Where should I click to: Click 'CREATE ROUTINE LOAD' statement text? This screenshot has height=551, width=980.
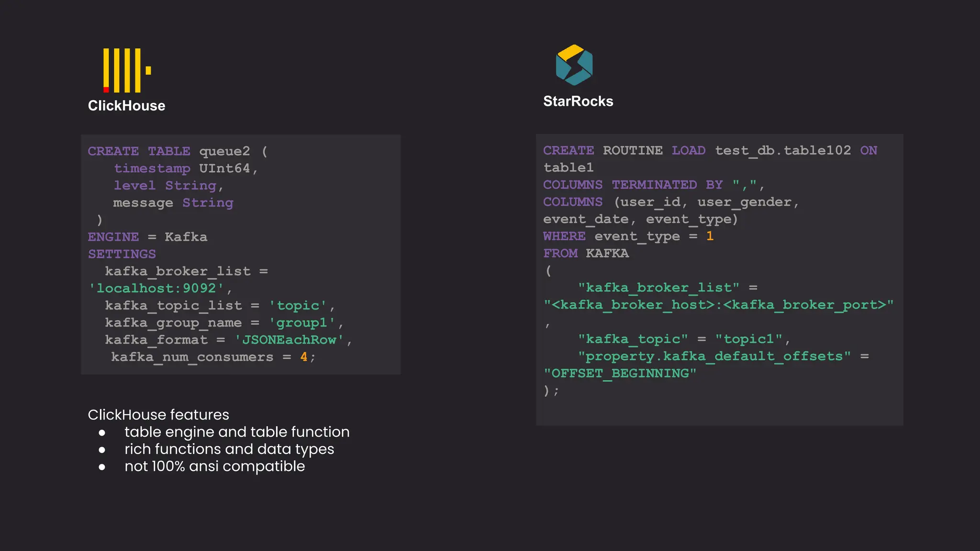tap(624, 151)
